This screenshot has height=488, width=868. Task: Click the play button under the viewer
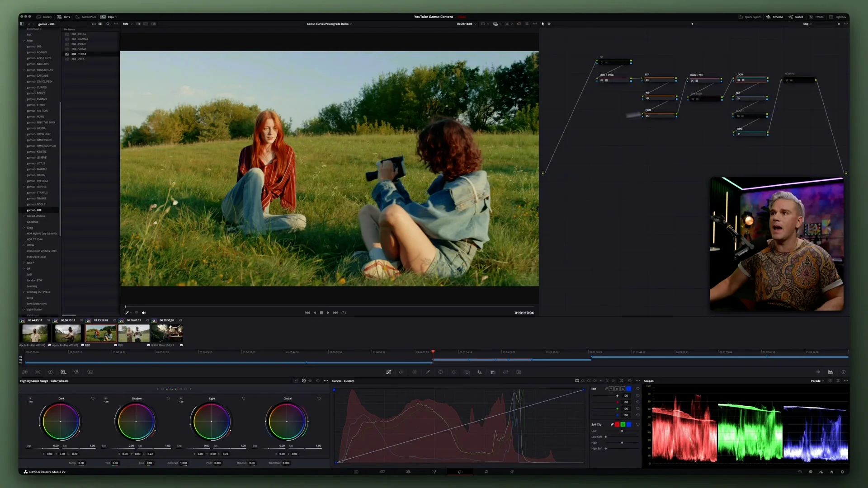(x=328, y=313)
